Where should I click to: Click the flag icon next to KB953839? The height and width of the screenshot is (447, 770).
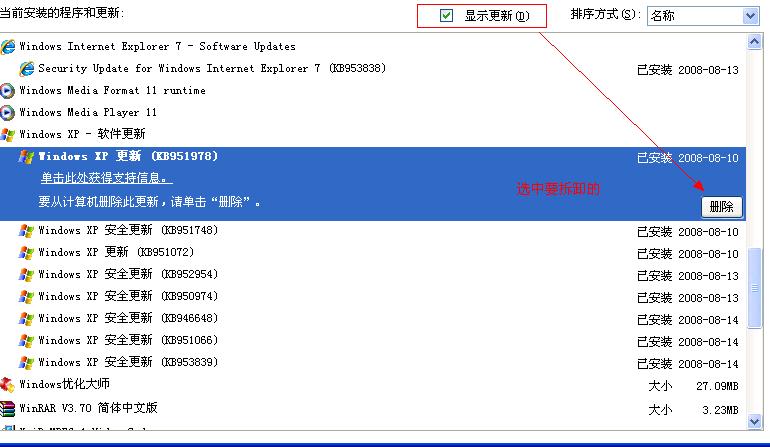tap(26, 363)
